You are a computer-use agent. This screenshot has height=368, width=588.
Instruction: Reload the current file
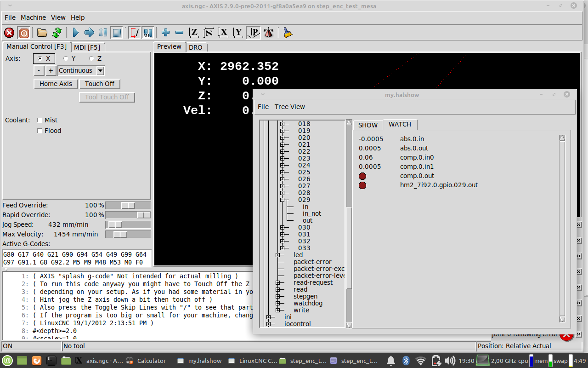[57, 33]
